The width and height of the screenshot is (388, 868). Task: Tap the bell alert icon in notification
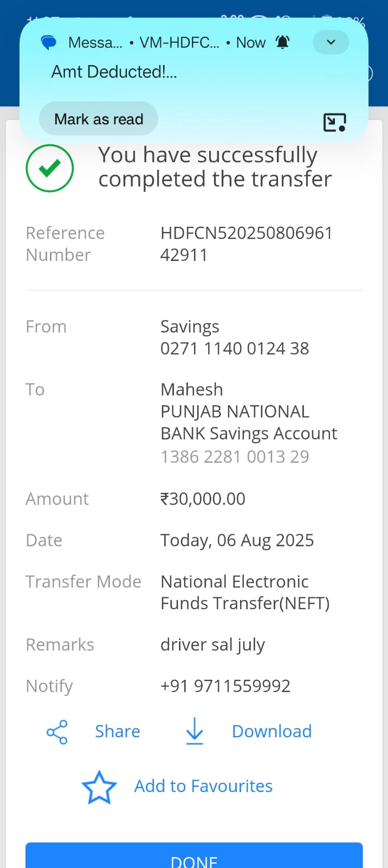pyautogui.click(x=283, y=42)
